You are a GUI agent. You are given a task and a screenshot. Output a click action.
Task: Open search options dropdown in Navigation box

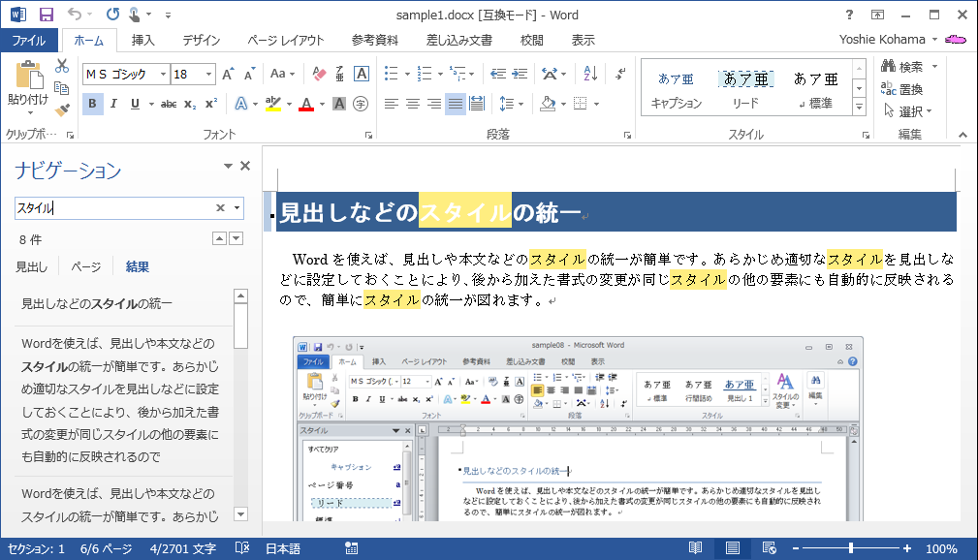[x=237, y=208]
